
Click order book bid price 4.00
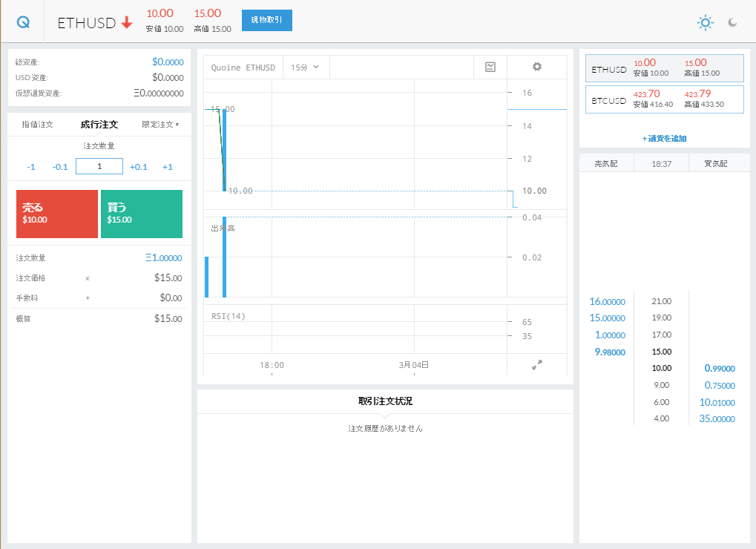662,418
